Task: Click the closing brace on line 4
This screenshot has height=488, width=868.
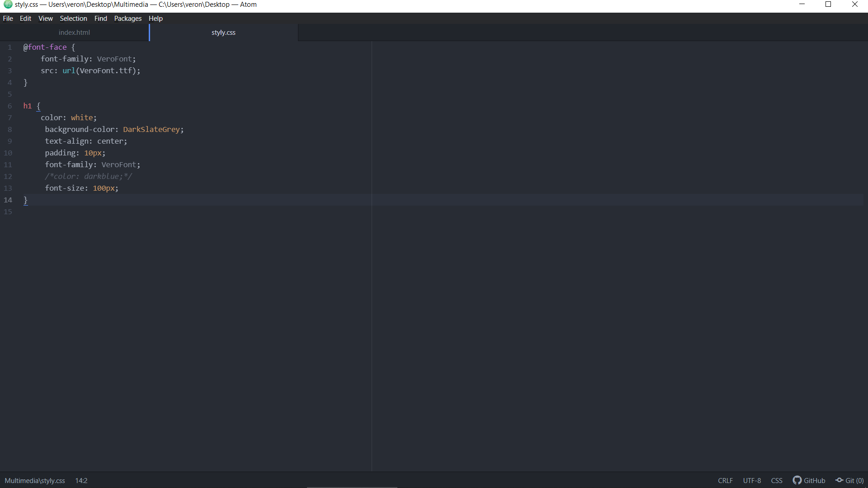Action: [25, 82]
